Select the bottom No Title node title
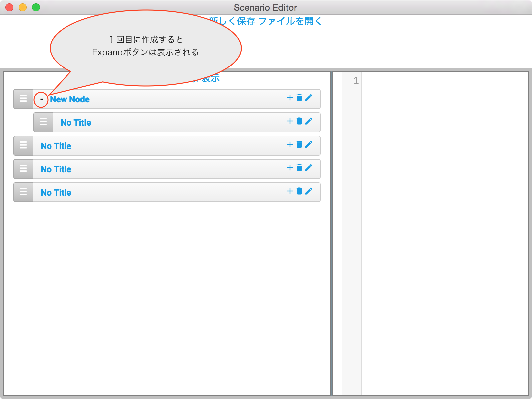Viewport: 532px width, 399px height. click(56, 193)
